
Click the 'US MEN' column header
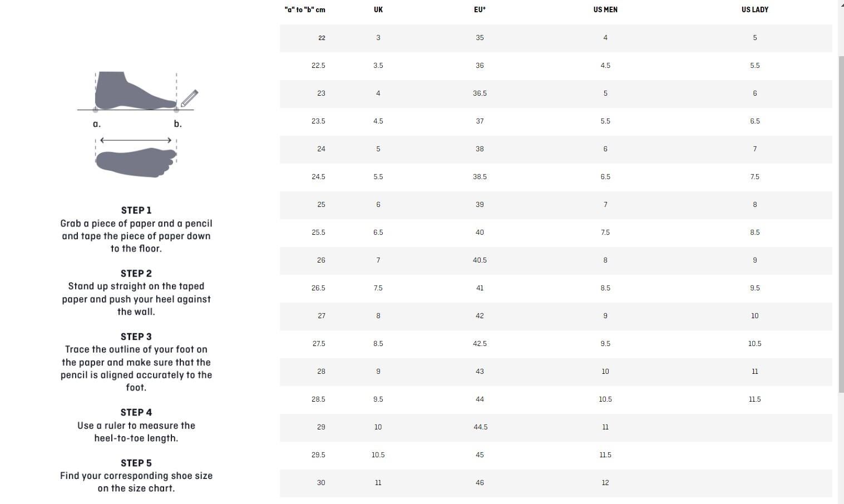click(605, 10)
